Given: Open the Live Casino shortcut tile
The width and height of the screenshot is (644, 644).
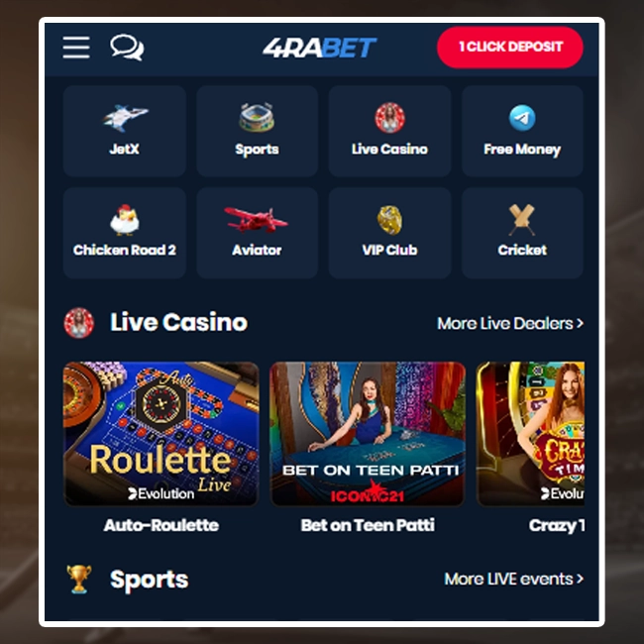Looking at the screenshot, I should coord(389,131).
